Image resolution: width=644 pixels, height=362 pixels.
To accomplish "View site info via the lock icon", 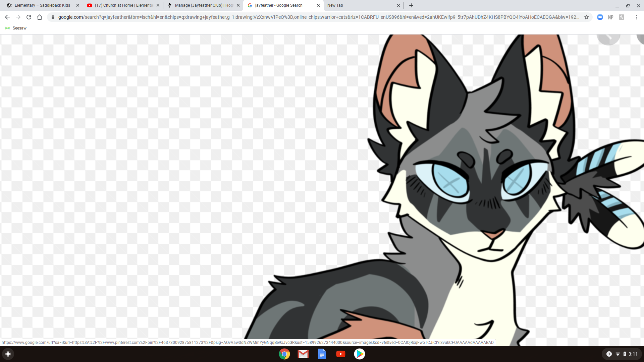I will click(x=53, y=17).
